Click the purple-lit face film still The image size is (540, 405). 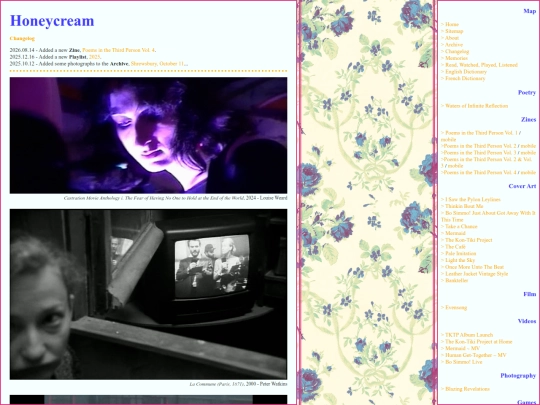[x=148, y=135]
